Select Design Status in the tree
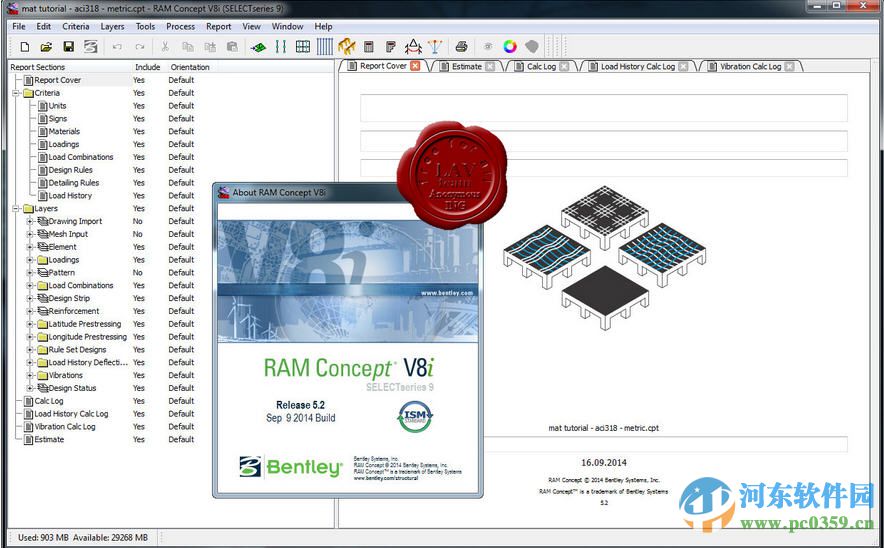This screenshot has height=548, width=884. (72, 388)
